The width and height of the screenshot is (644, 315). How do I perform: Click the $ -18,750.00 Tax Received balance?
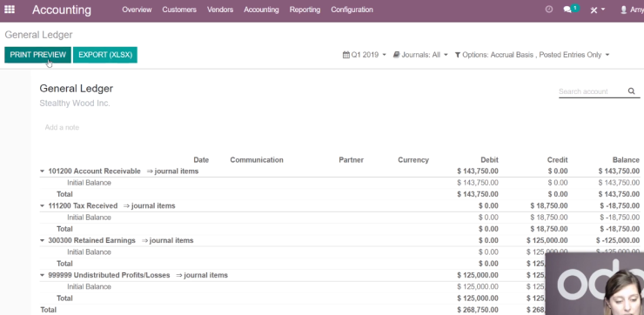pos(620,205)
